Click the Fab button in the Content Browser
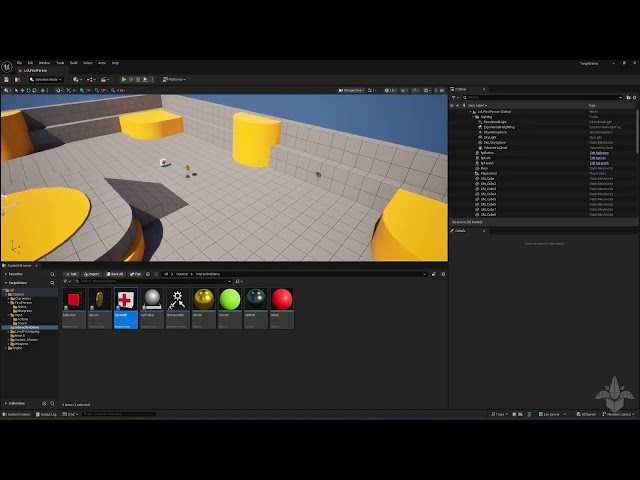640x480 pixels. pyautogui.click(x=136, y=274)
